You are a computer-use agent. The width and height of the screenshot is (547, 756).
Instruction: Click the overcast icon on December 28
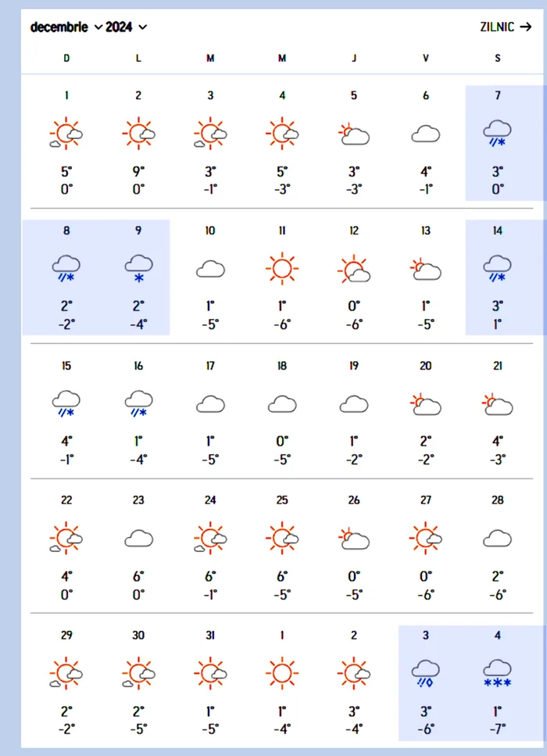tap(498, 539)
